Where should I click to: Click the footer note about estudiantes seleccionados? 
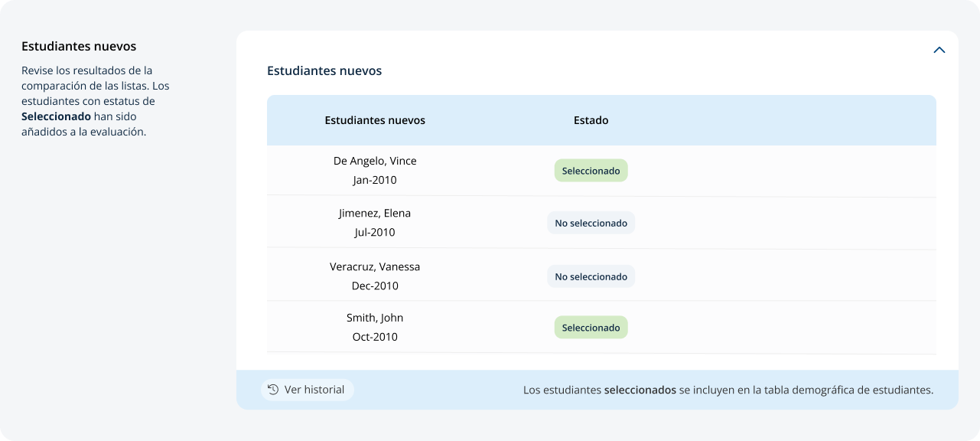(x=728, y=390)
